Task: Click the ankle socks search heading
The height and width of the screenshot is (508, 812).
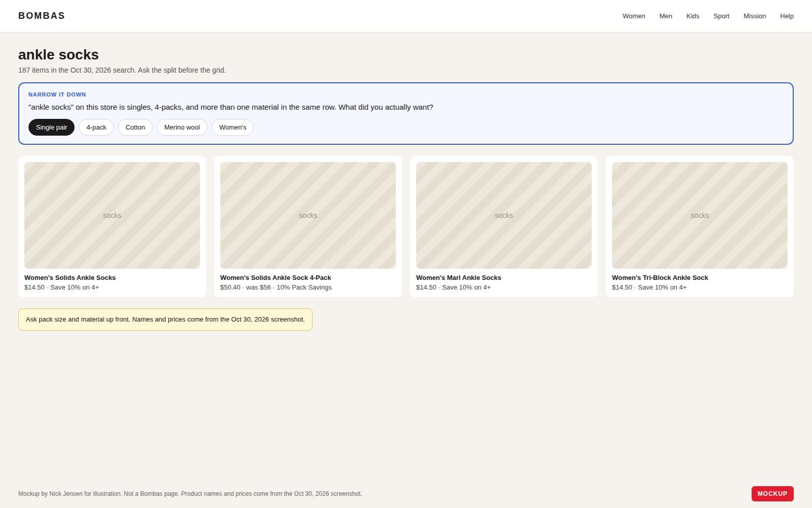Action: [58, 54]
